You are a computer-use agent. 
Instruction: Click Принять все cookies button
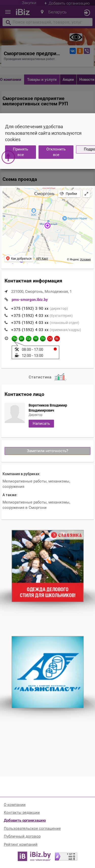click(x=21, y=152)
